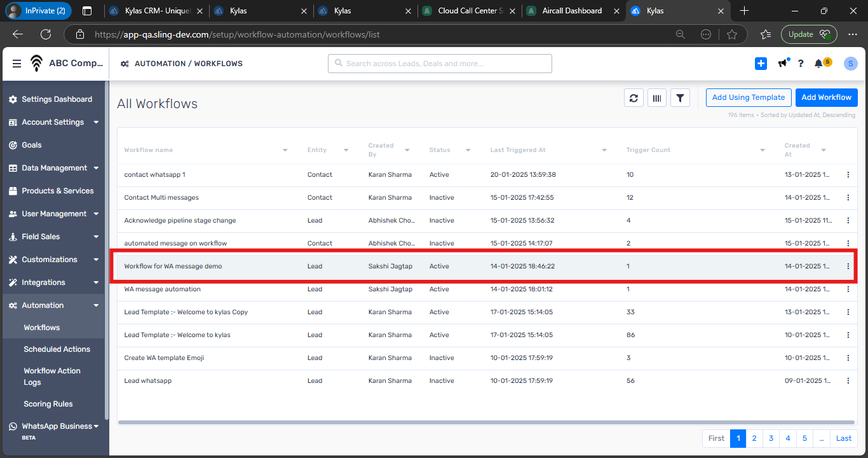Open the hamburger navigation menu
Viewport: 868px width, 458px height.
[x=17, y=64]
